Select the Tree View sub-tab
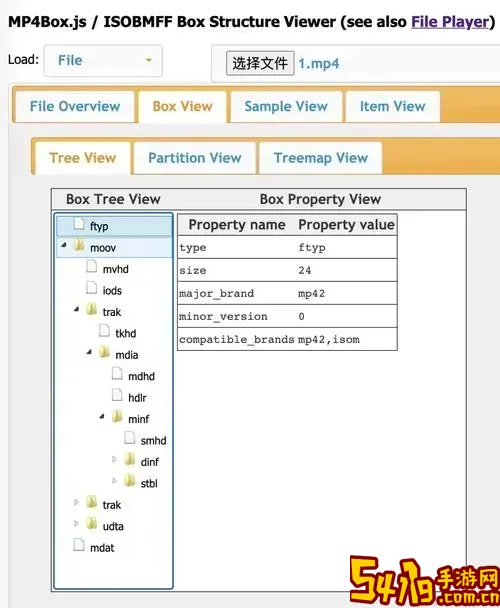500x608 pixels. [x=83, y=158]
